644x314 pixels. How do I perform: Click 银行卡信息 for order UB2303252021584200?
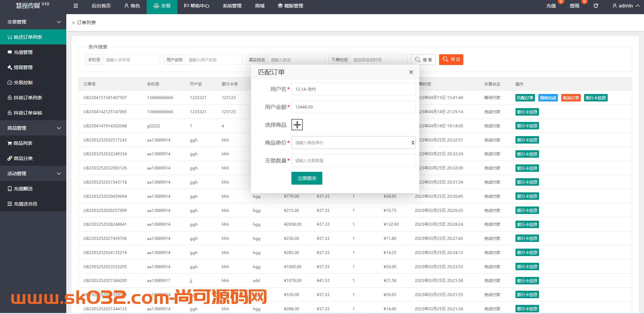[x=527, y=281]
